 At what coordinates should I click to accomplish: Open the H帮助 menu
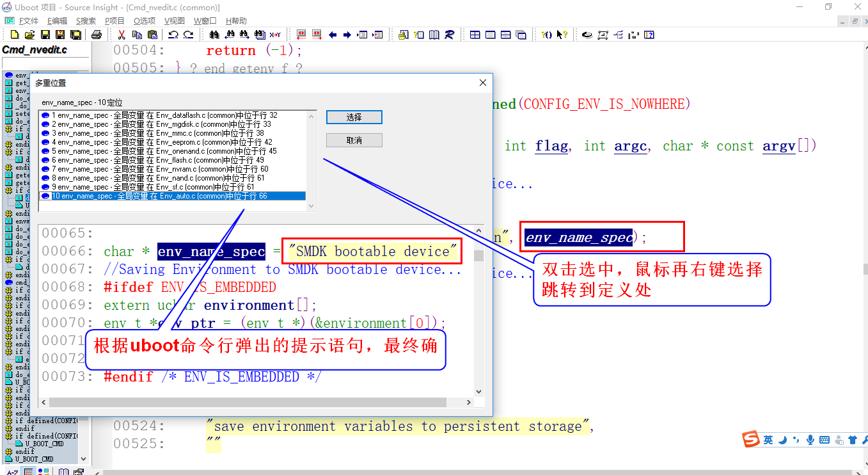coord(235,21)
